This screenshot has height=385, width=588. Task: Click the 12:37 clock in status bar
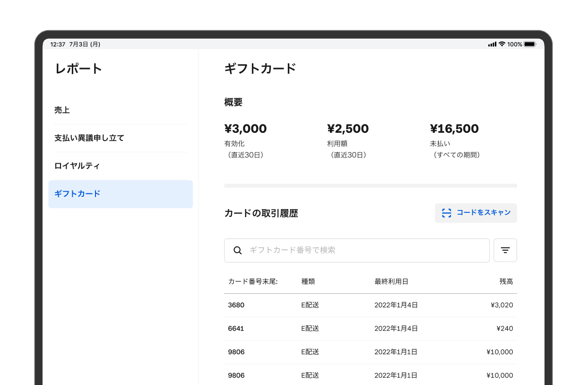click(x=58, y=44)
